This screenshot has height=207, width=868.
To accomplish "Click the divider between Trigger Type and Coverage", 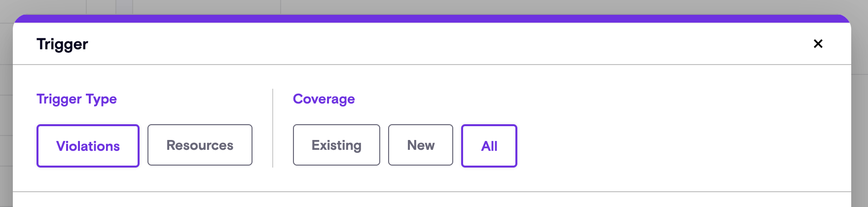I will click(x=273, y=128).
